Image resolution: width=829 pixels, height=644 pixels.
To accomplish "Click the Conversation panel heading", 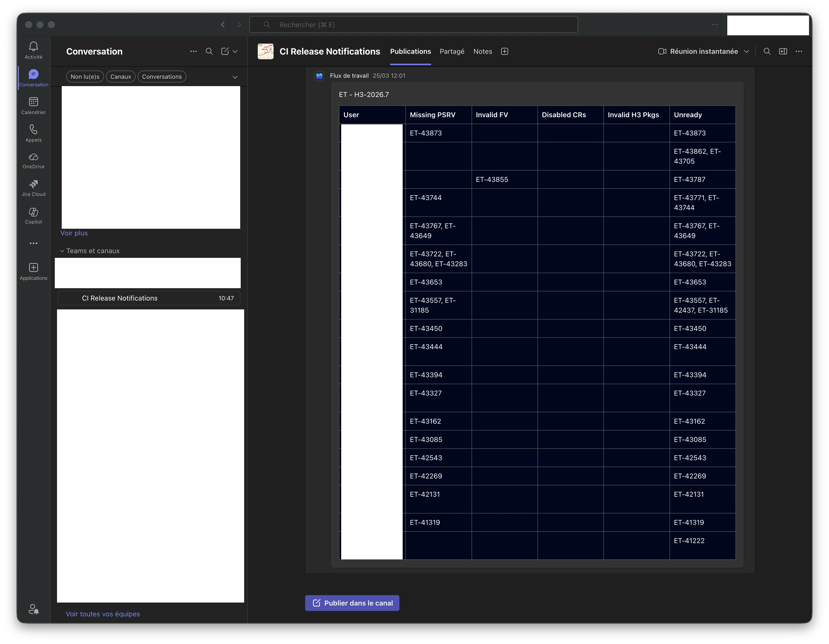I will click(94, 51).
